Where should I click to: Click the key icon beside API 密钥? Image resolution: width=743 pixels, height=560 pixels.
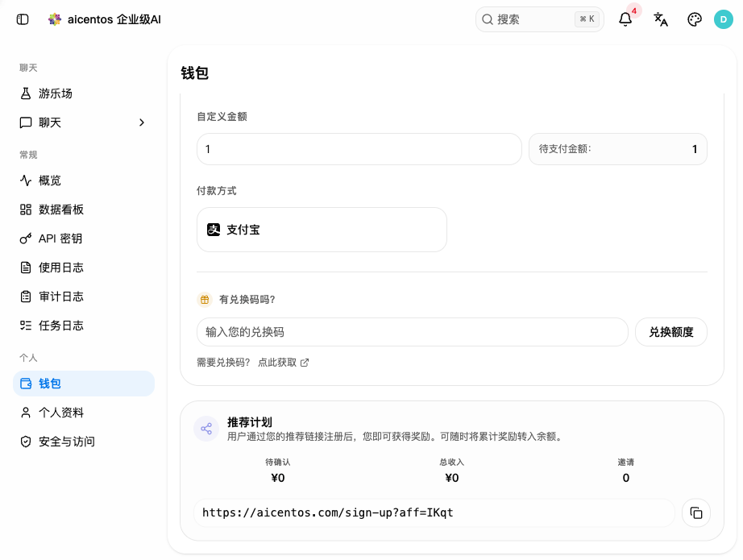pyautogui.click(x=26, y=239)
